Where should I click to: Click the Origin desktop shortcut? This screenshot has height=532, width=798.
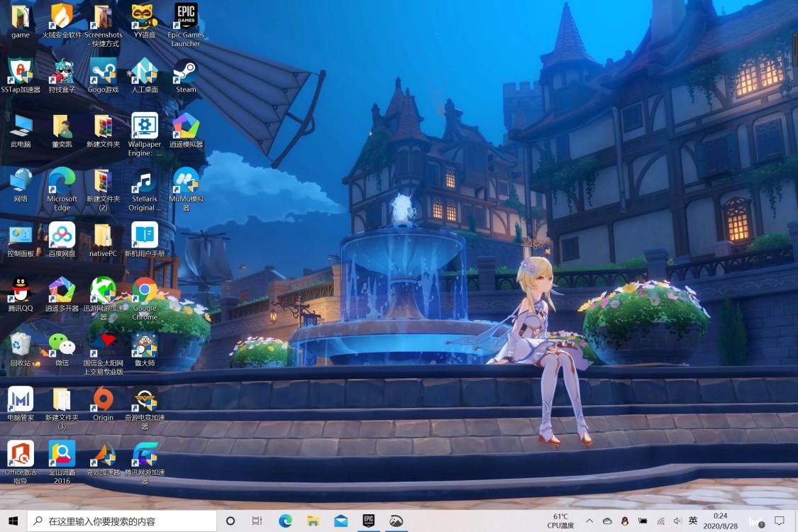pos(104,404)
